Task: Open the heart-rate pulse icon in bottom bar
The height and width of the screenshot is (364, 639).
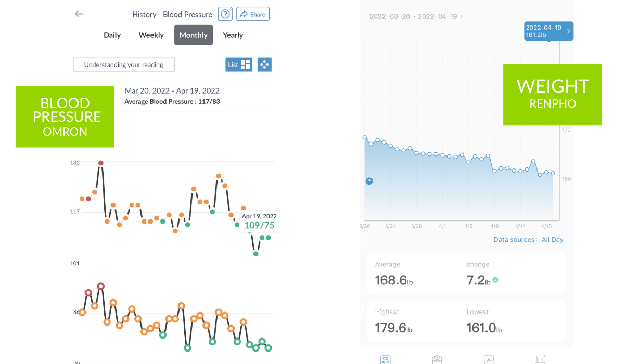Action: [x=489, y=359]
